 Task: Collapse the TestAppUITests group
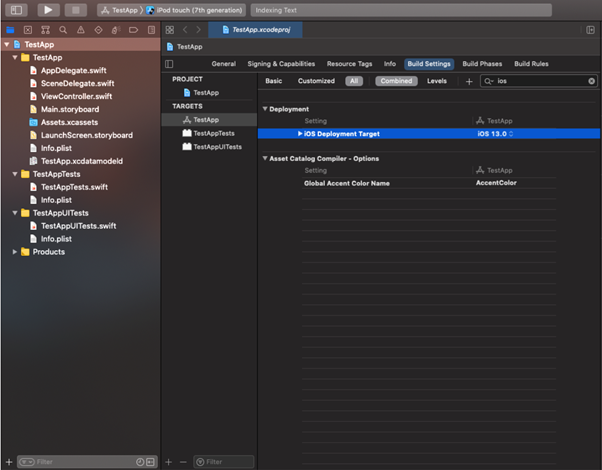point(15,213)
